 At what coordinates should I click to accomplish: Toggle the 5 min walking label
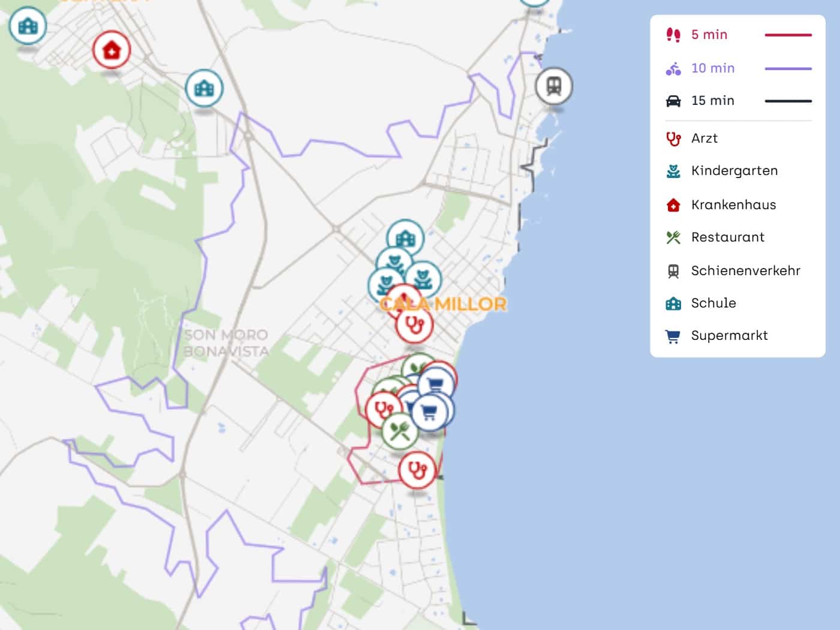tap(709, 35)
